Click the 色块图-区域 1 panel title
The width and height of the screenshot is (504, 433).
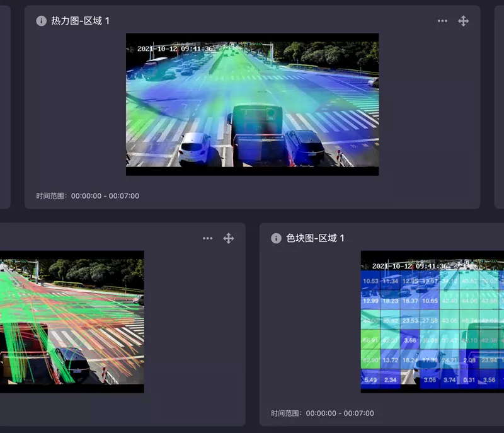point(315,238)
